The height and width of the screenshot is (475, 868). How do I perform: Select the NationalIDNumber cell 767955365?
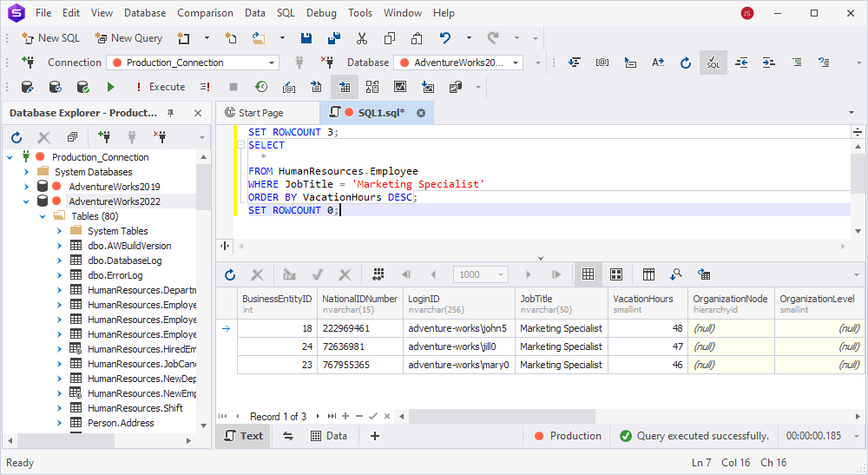click(x=360, y=365)
